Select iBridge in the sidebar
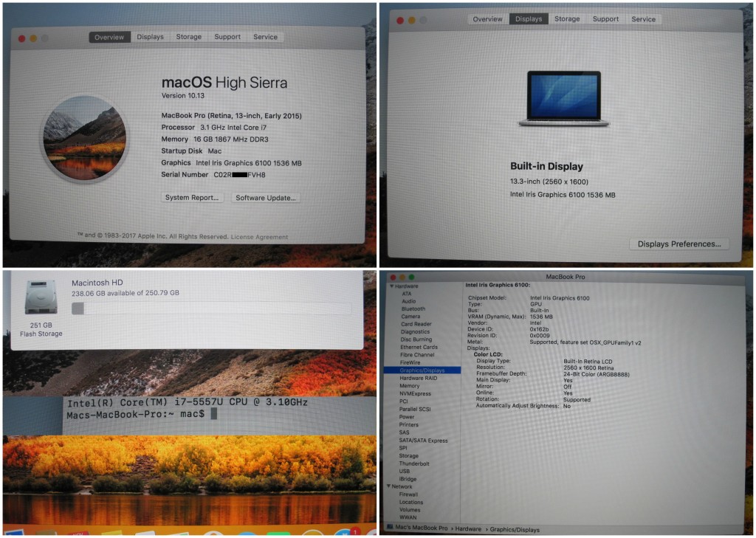756x538 pixels. (408, 479)
